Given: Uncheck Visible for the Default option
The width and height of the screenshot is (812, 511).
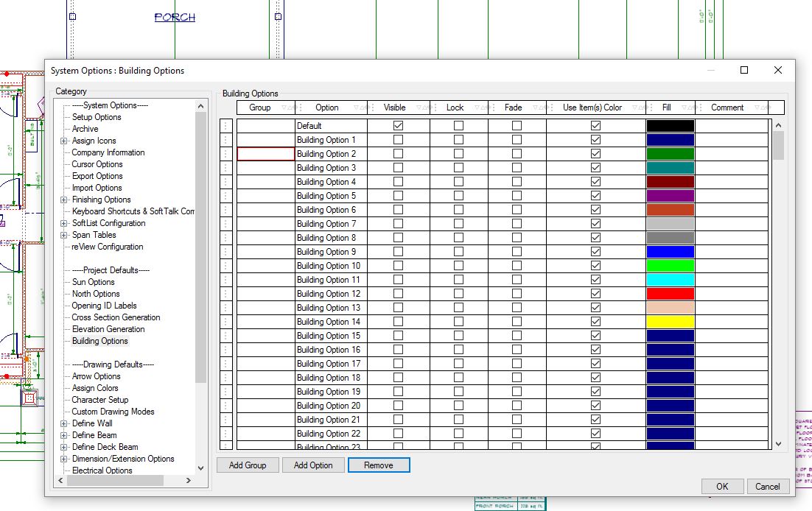Looking at the screenshot, I should pyautogui.click(x=399, y=126).
